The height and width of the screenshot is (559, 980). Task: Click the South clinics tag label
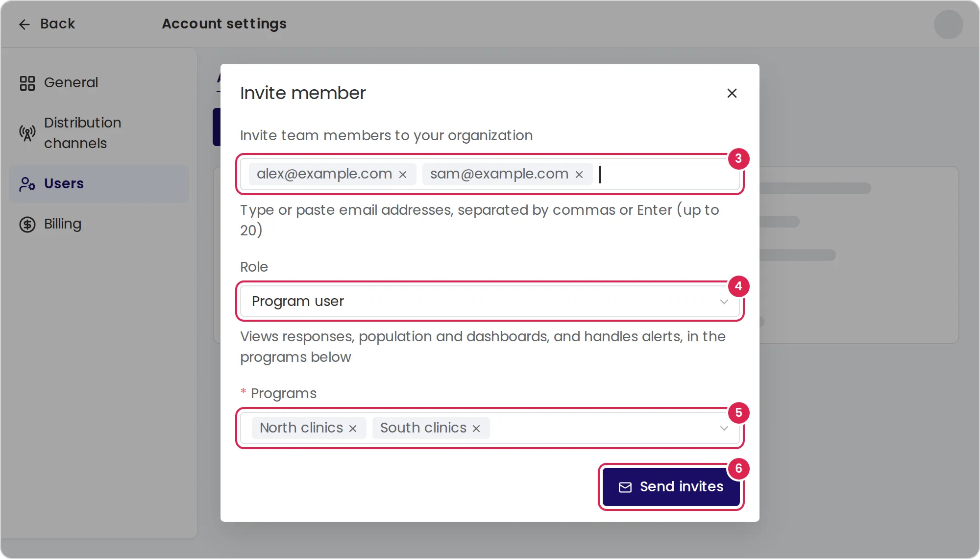423,428
